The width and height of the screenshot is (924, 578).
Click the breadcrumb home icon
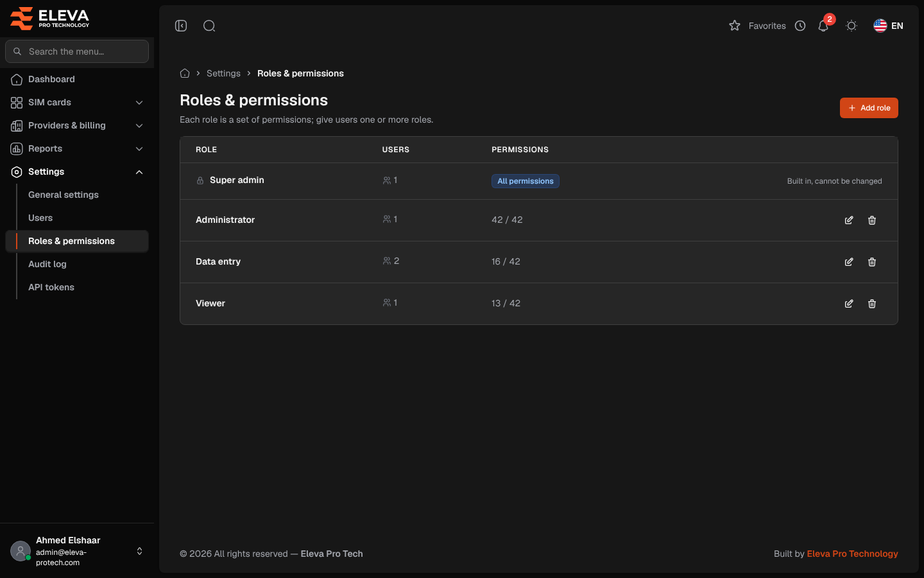point(185,73)
